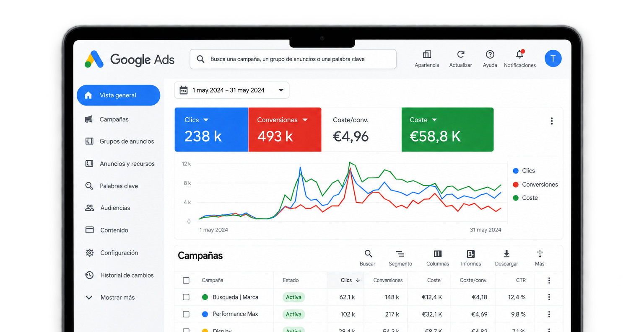Viewport: 644px width, 332px height.
Task: Open the Coste metric card dropdown
Action: (x=434, y=120)
